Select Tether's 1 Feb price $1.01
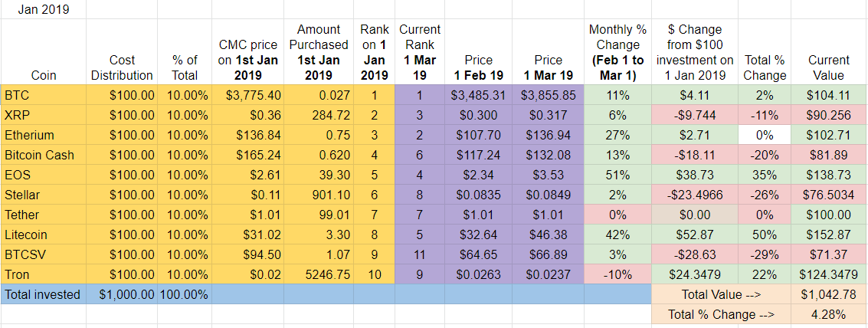 click(x=478, y=215)
